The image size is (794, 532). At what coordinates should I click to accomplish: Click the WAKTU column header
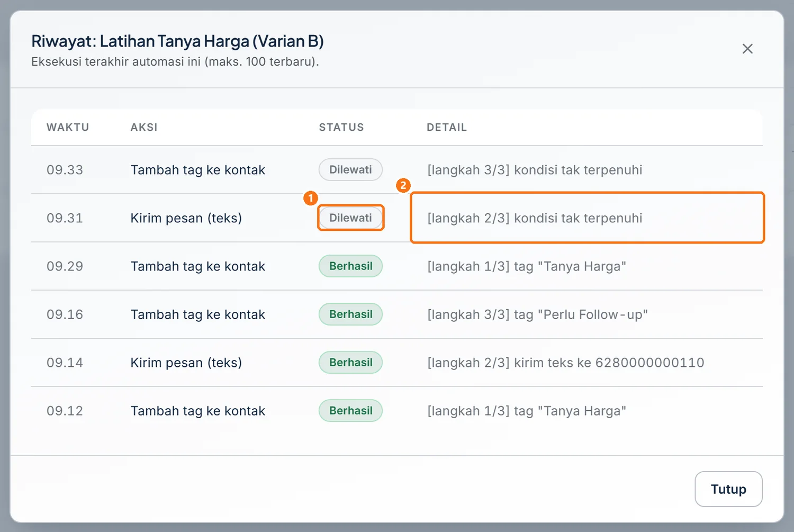[x=68, y=128]
